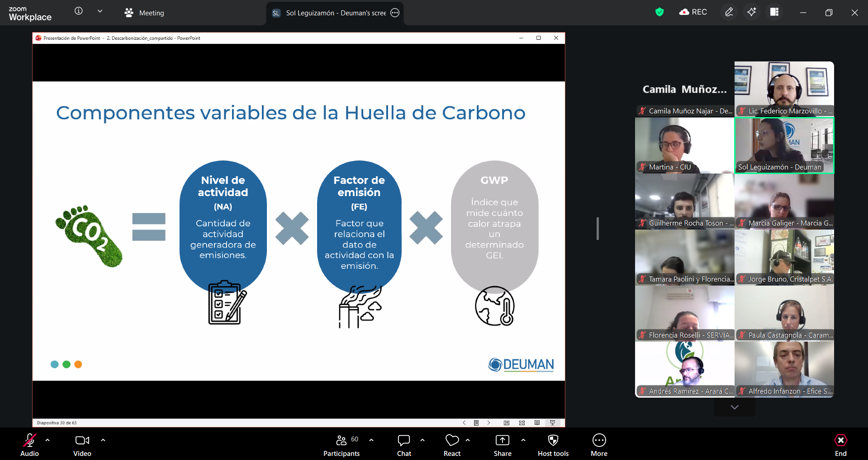Image resolution: width=868 pixels, height=460 pixels.
Task: End the meeting
Action: [x=840, y=446]
